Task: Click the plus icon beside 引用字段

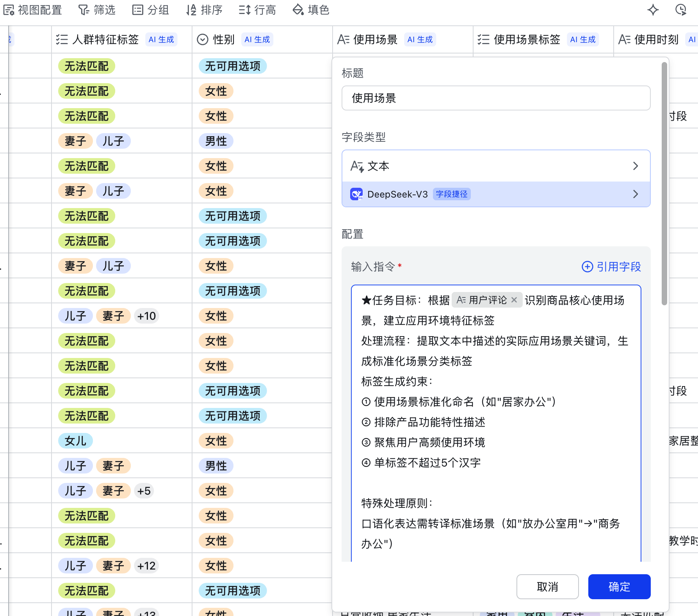Action: 587,267
